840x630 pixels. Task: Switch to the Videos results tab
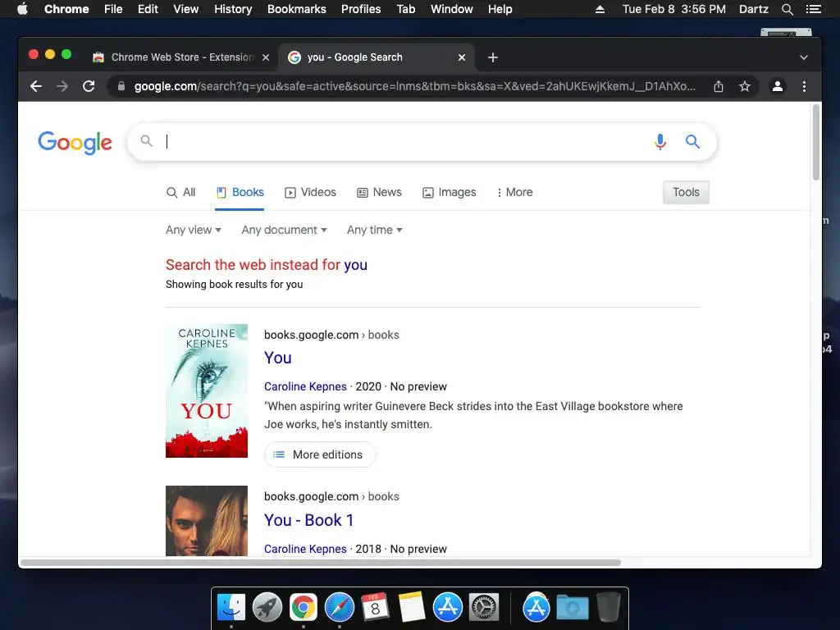click(x=310, y=192)
